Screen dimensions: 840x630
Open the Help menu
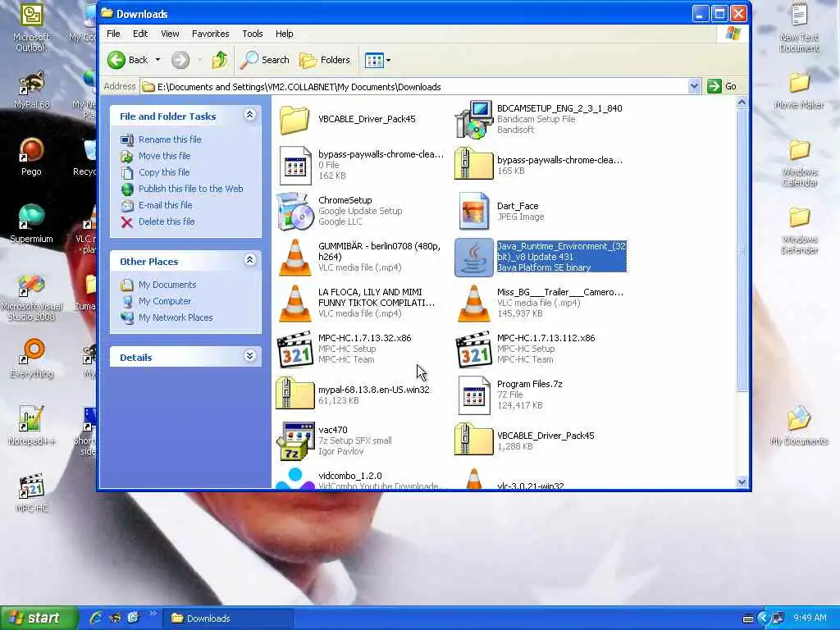tap(285, 34)
